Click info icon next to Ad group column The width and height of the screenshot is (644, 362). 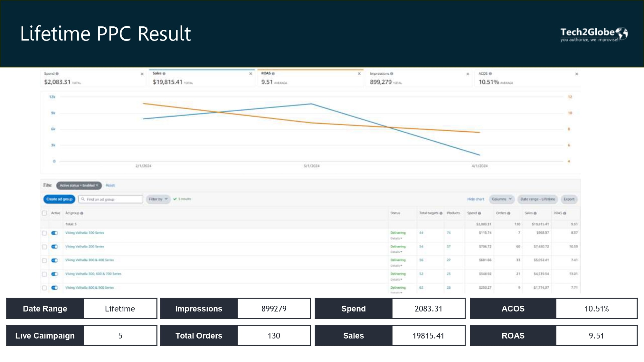coord(82,213)
